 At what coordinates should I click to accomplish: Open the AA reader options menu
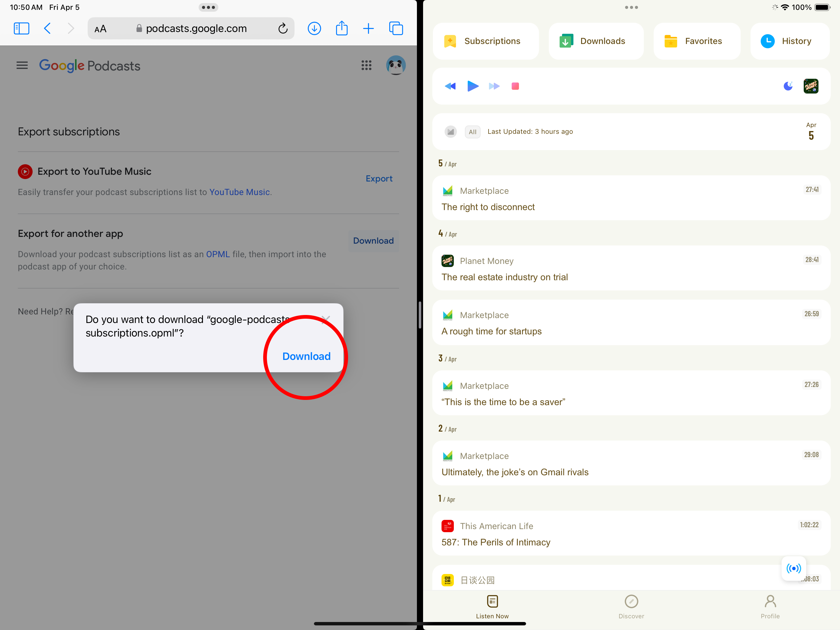[x=101, y=29]
